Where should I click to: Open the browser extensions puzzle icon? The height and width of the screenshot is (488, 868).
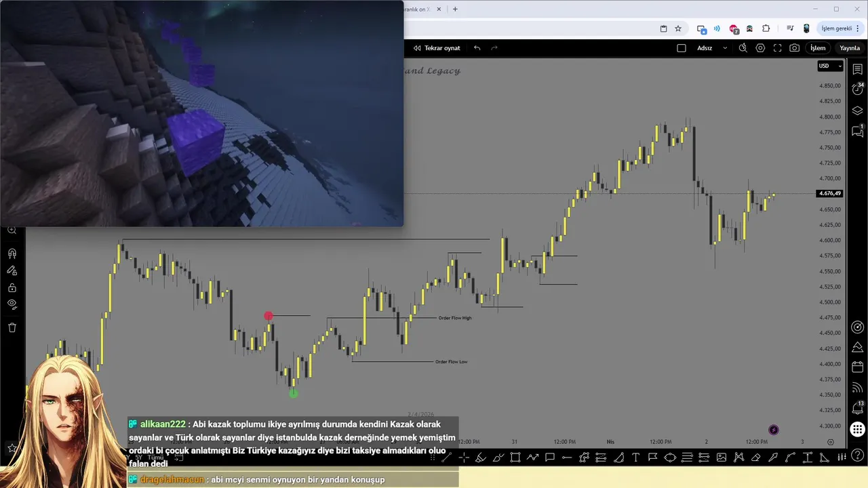pos(766,28)
